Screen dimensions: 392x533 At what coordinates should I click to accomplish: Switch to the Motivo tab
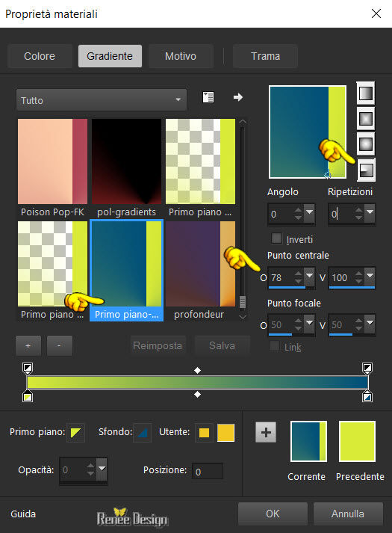[181, 56]
